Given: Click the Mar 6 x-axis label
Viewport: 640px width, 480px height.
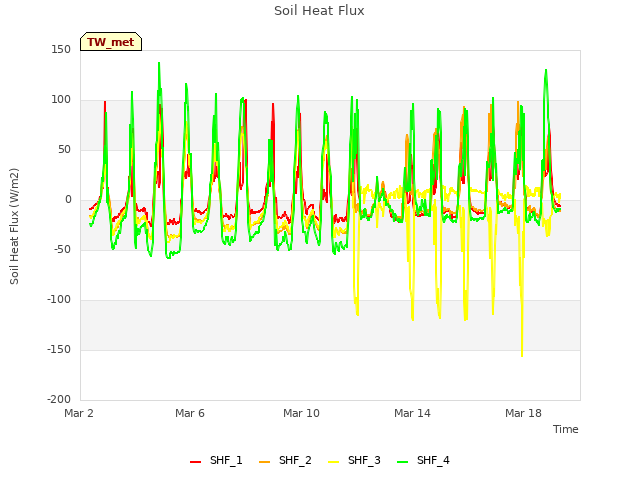Looking at the screenshot, I should [190, 413].
